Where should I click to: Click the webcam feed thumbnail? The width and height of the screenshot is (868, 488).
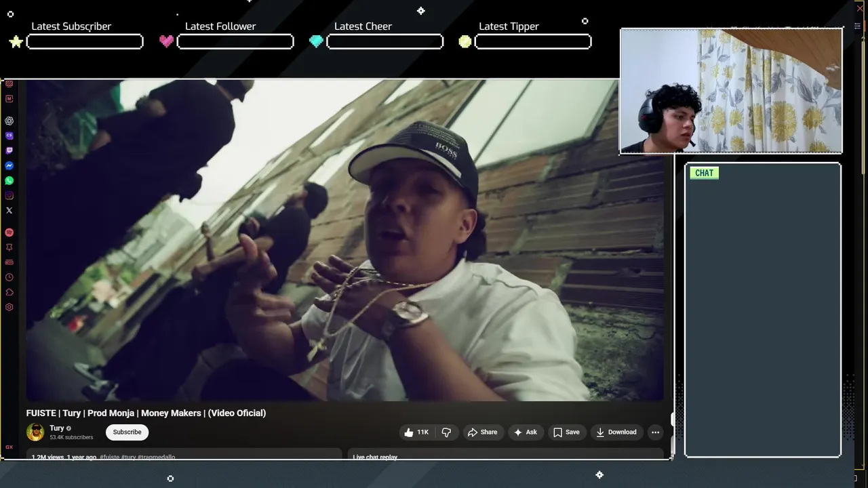(x=731, y=91)
